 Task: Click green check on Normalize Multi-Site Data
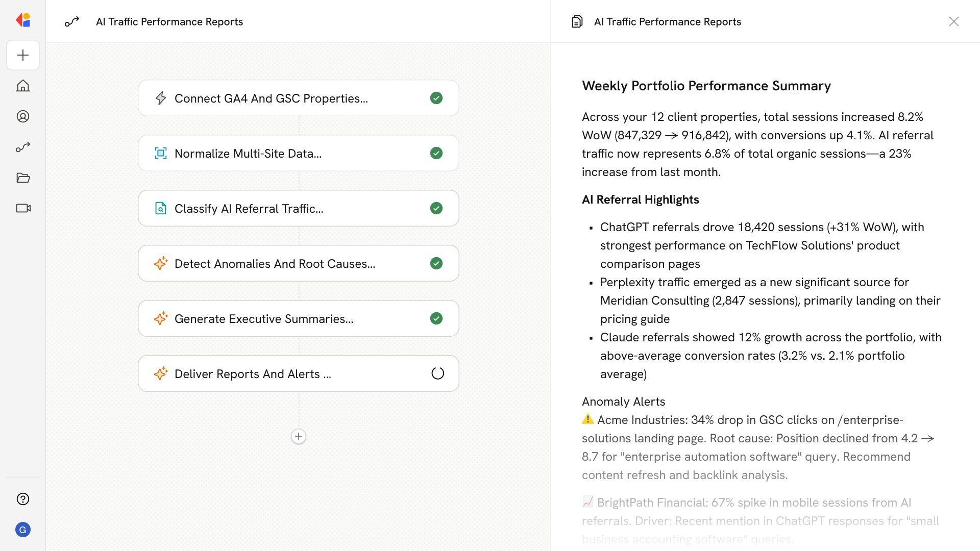436,153
